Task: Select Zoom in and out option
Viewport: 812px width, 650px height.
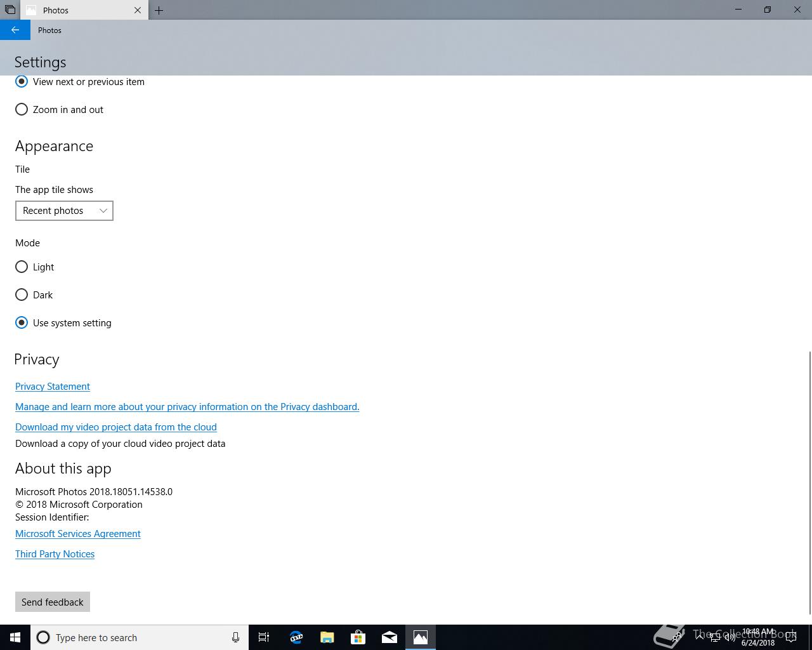Action: coord(60,109)
